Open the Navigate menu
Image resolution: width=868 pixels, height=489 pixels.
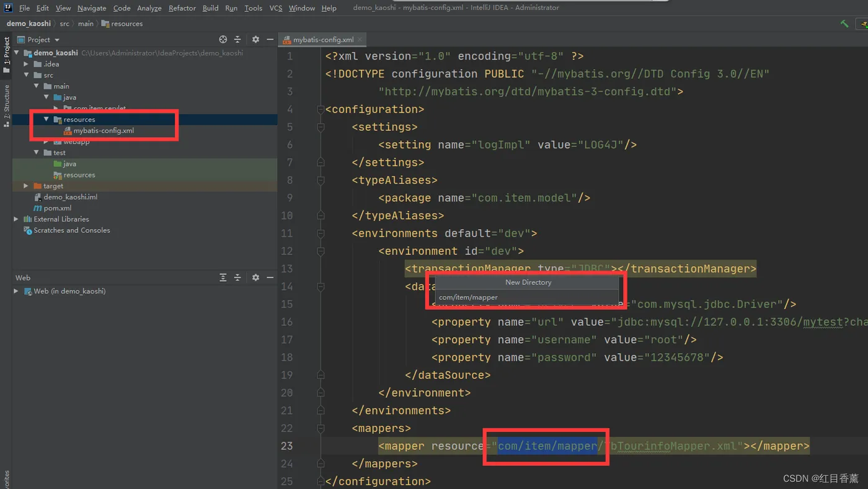pos(92,8)
